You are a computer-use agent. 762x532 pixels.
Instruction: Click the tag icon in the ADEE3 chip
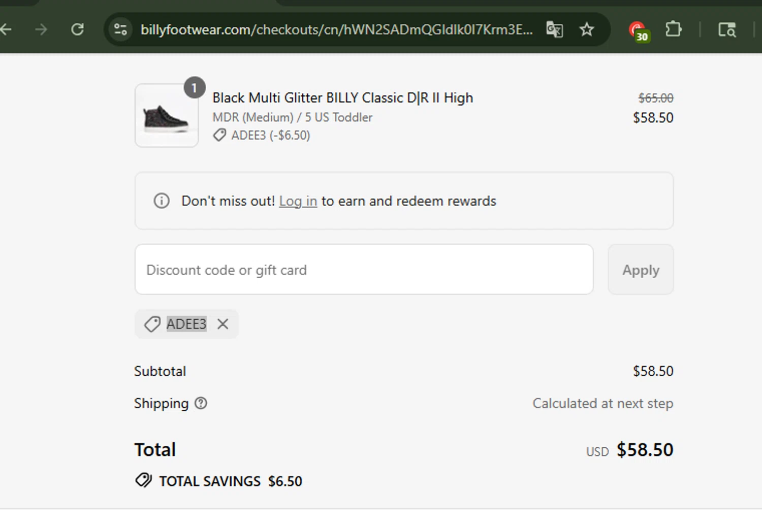(x=152, y=324)
